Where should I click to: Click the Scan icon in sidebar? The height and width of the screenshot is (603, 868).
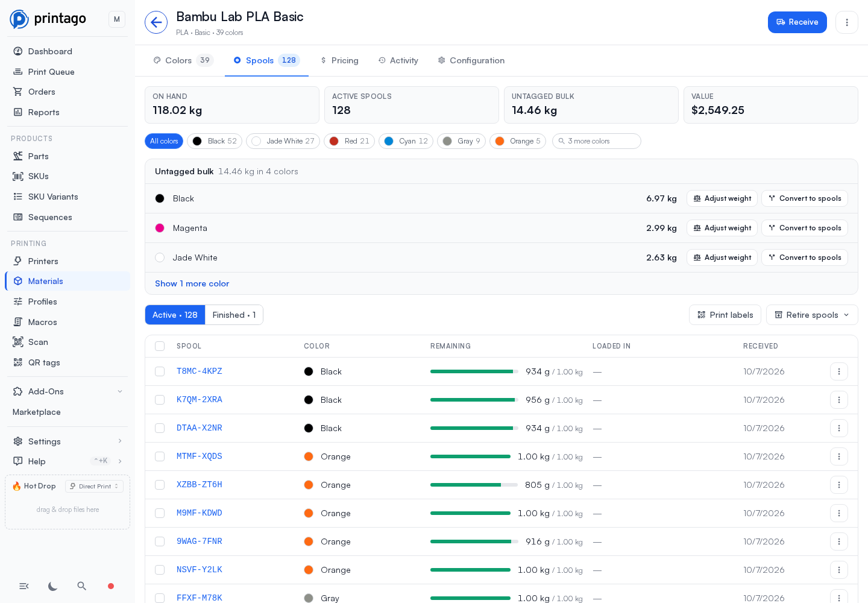[x=18, y=342]
